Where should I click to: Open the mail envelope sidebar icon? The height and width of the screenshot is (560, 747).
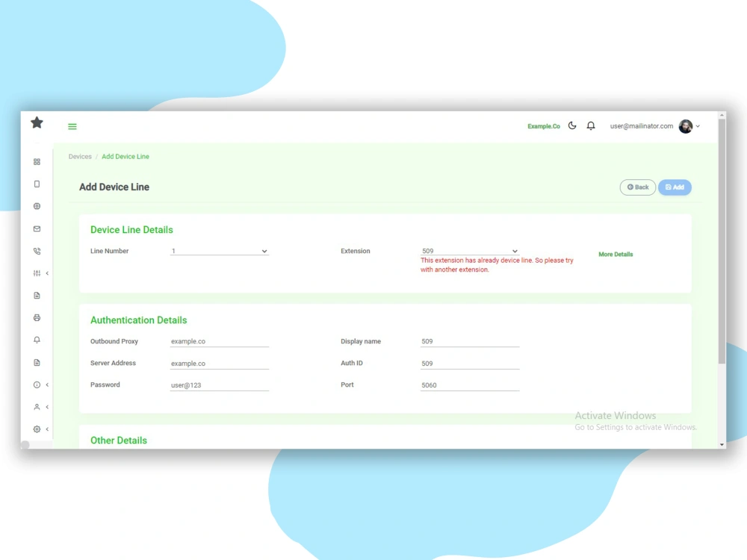[x=37, y=228]
